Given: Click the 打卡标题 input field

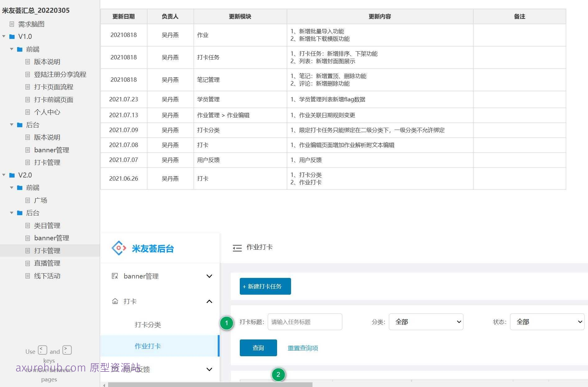Looking at the screenshot, I should 304,322.
